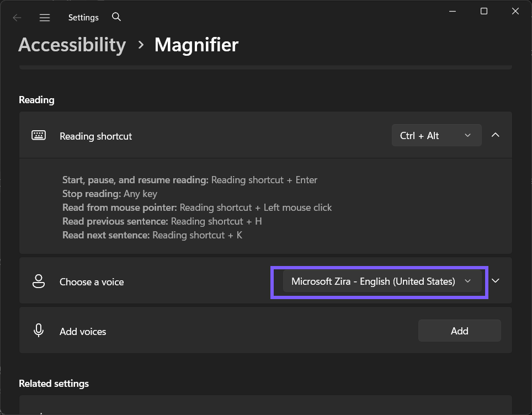The image size is (532, 415).
Task: Select the Magnifier page title
Action: coord(196,45)
